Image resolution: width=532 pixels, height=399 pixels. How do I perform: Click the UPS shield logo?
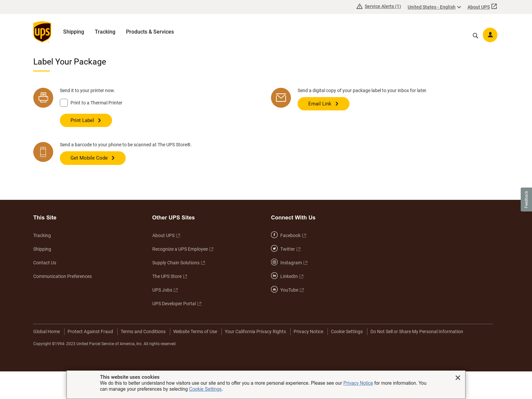click(x=42, y=32)
